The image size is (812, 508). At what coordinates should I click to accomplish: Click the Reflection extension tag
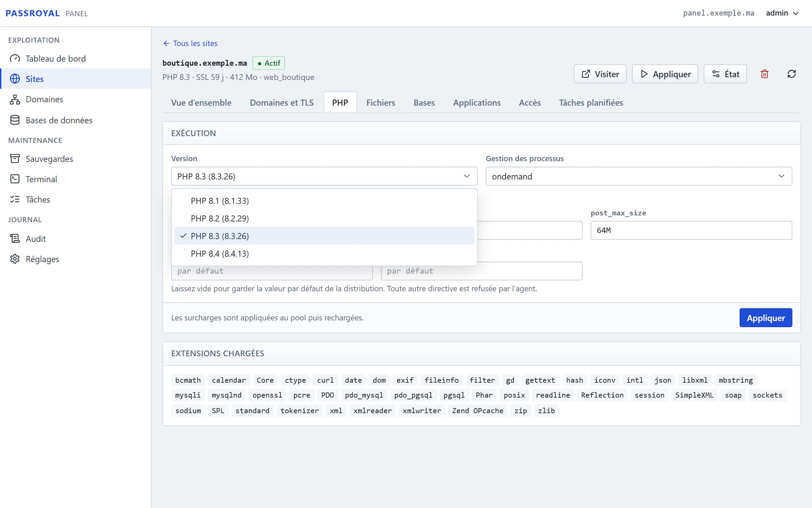(602, 395)
